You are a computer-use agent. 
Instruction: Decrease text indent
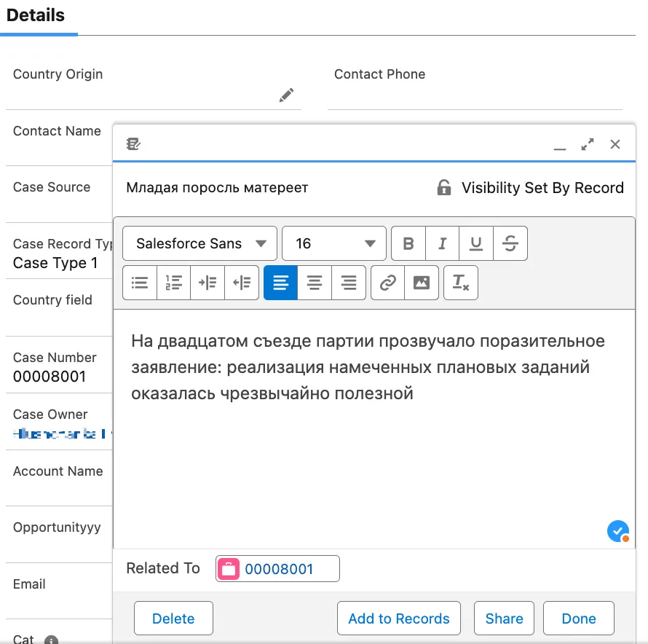pos(242,283)
